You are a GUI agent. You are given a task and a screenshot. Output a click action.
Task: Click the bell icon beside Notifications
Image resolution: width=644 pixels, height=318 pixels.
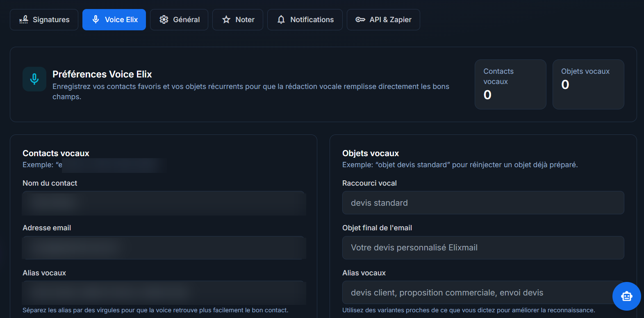point(281,20)
